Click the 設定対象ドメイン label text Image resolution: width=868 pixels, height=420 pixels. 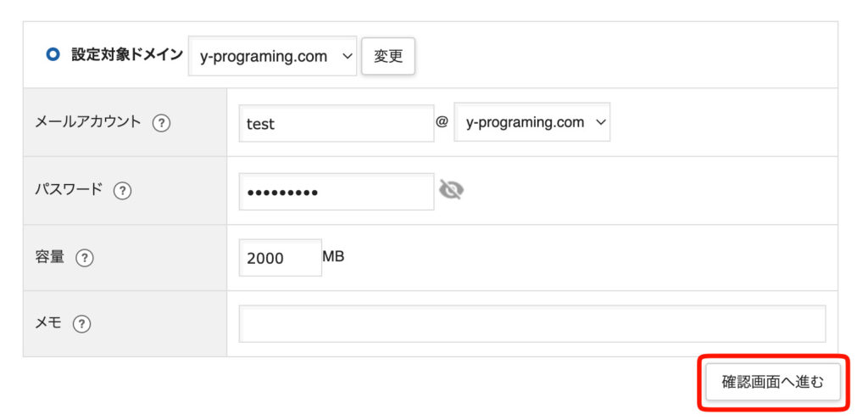127,55
